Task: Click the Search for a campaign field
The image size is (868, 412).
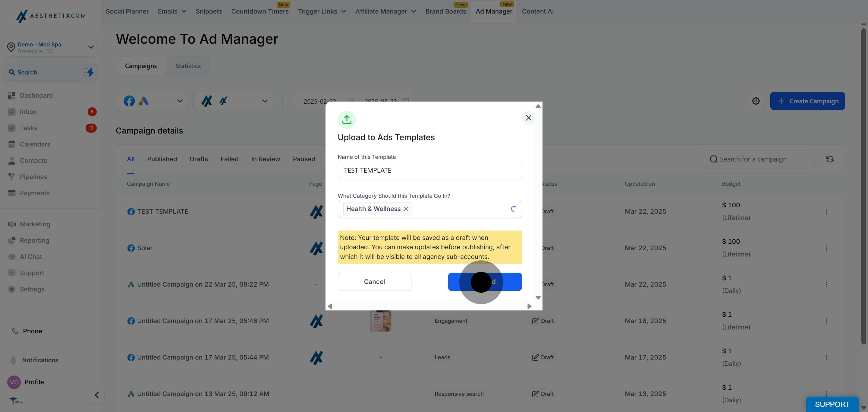Action: 759,159
